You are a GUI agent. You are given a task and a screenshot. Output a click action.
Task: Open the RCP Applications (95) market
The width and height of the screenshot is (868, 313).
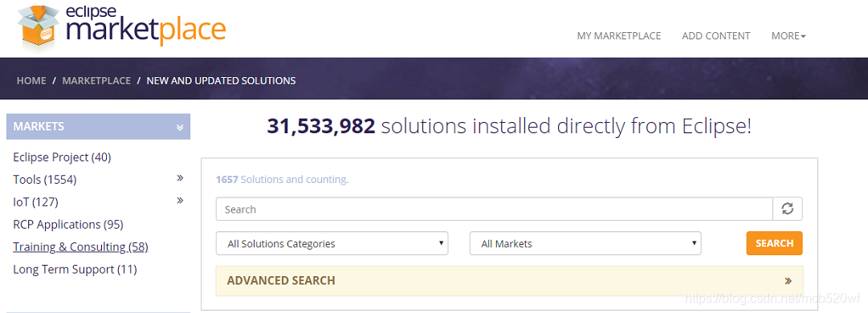68,225
